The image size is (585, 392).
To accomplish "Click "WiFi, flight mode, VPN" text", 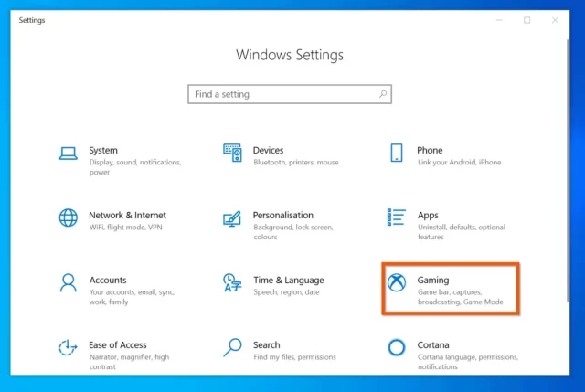I will tap(126, 228).
